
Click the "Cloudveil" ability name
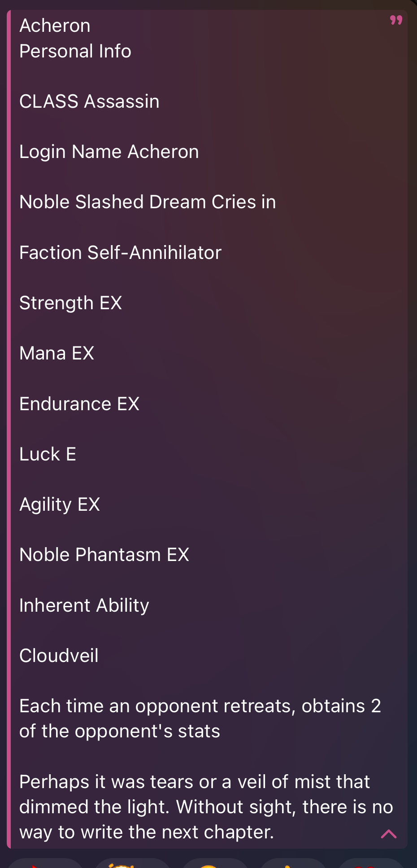[x=59, y=656]
